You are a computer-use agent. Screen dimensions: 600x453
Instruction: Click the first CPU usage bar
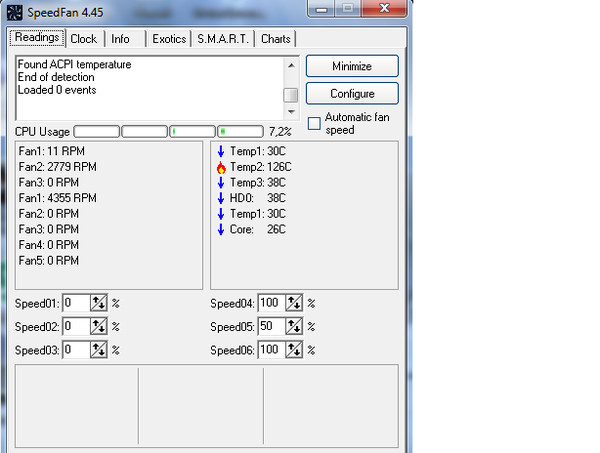97,132
